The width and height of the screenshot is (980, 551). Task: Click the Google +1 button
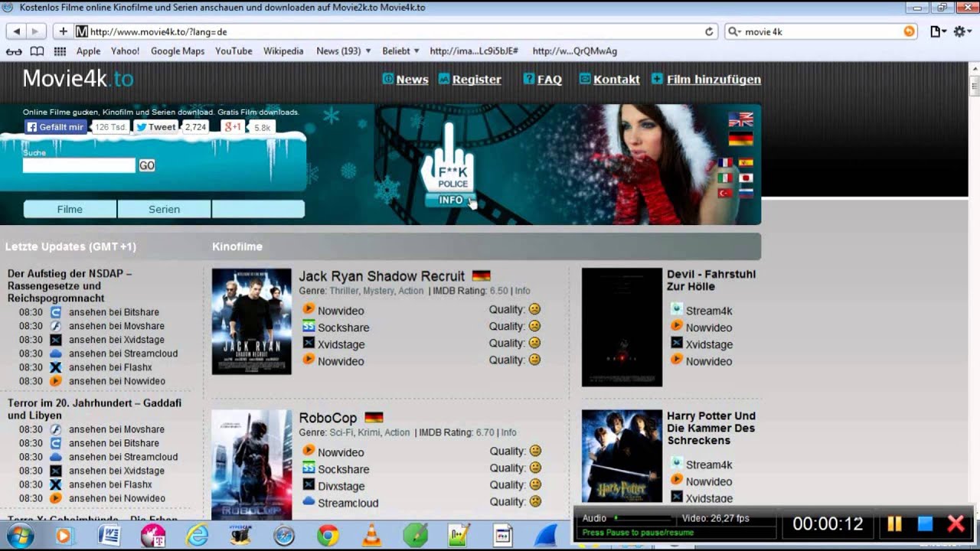pos(233,127)
